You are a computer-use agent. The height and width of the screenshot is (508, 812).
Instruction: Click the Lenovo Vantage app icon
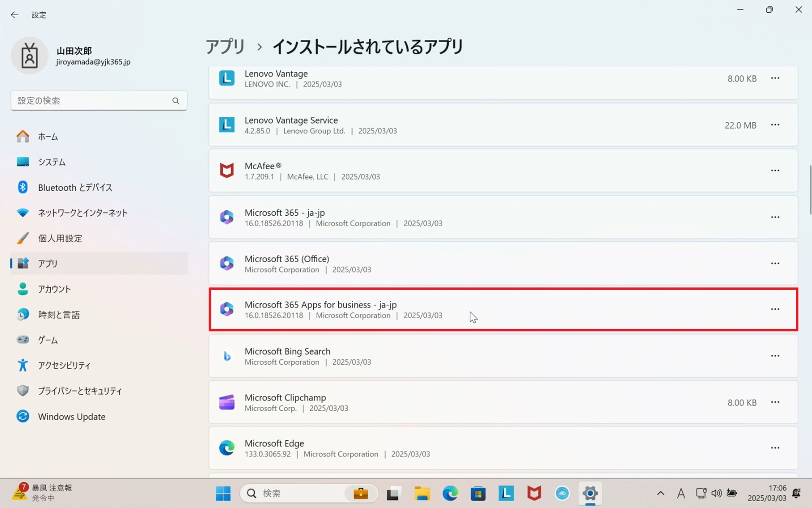[x=227, y=78]
